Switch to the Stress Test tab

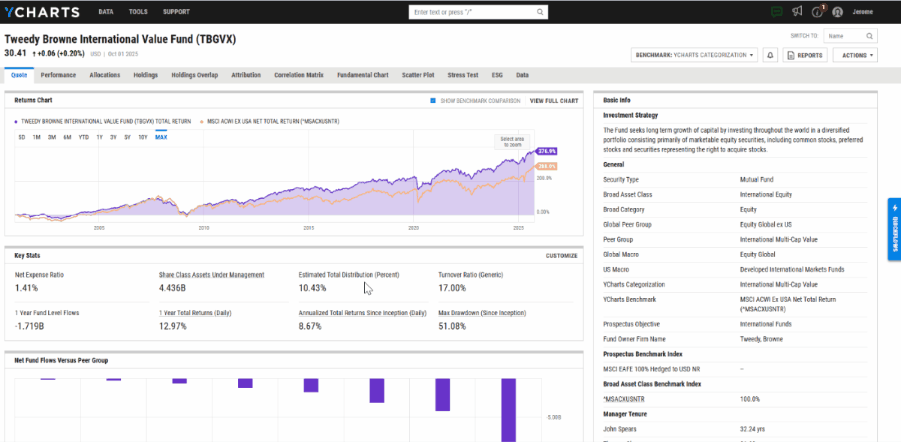point(463,75)
